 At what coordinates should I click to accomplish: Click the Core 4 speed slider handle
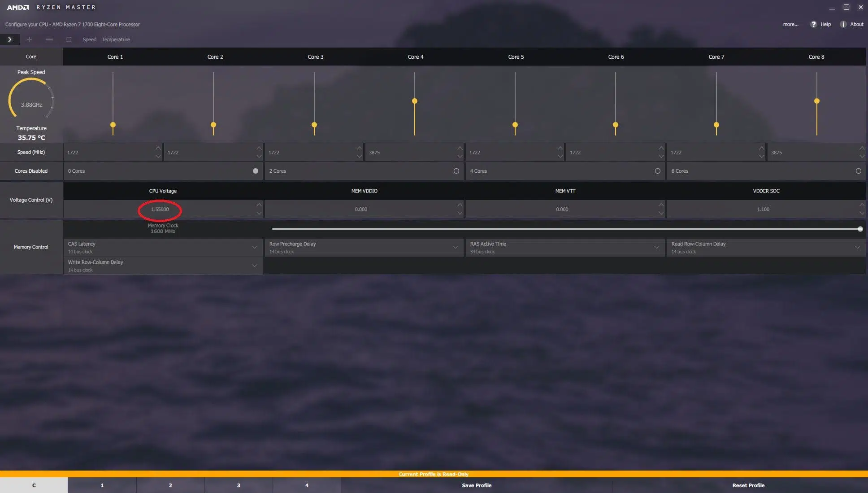(415, 101)
